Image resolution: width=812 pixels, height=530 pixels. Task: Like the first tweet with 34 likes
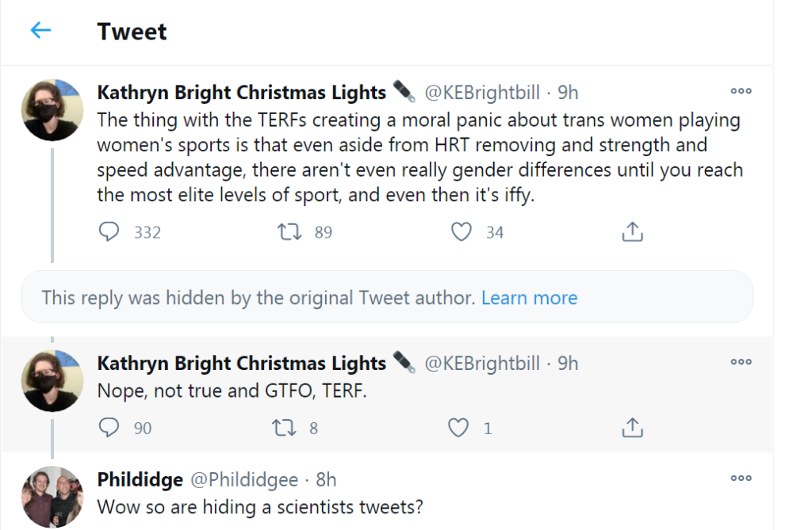tap(462, 231)
